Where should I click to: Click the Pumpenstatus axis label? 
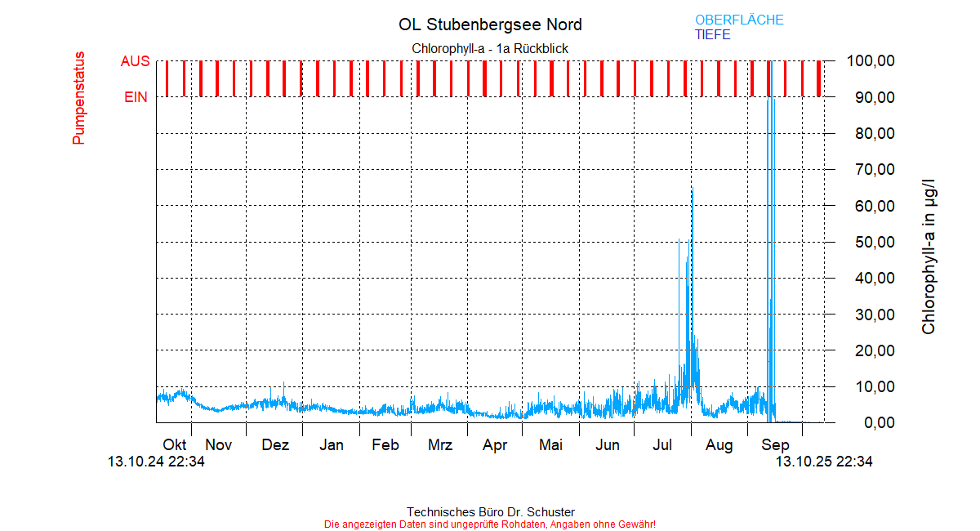[78, 98]
